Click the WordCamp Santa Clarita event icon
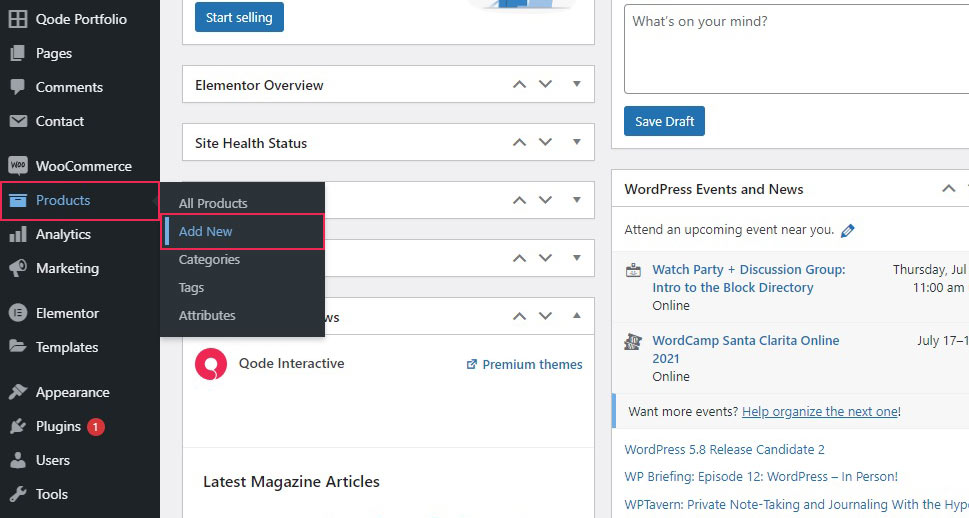The width and height of the screenshot is (969, 518). pyautogui.click(x=633, y=341)
